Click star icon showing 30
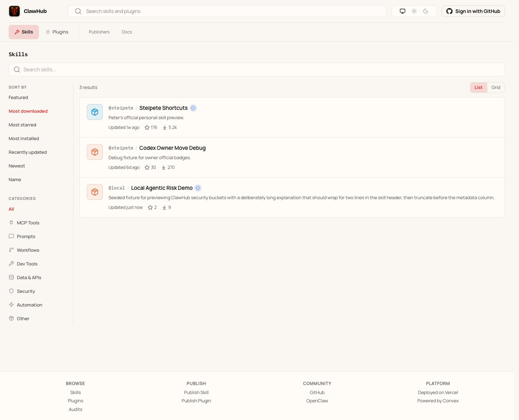The width and height of the screenshot is (519, 420). [147, 167]
